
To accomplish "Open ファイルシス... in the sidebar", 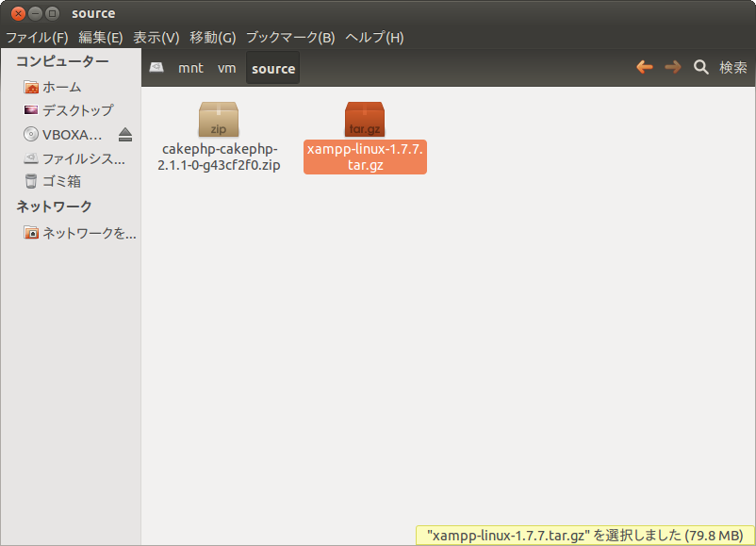I will click(84, 158).
